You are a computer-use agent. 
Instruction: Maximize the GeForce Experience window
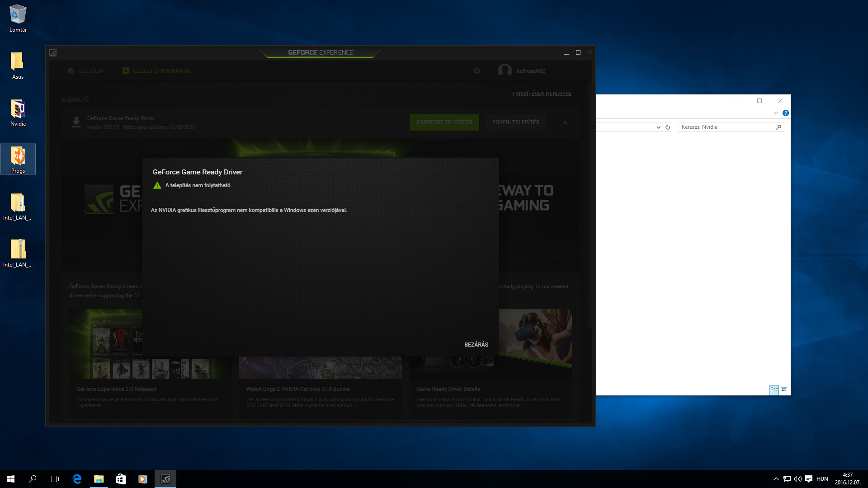point(578,52)
